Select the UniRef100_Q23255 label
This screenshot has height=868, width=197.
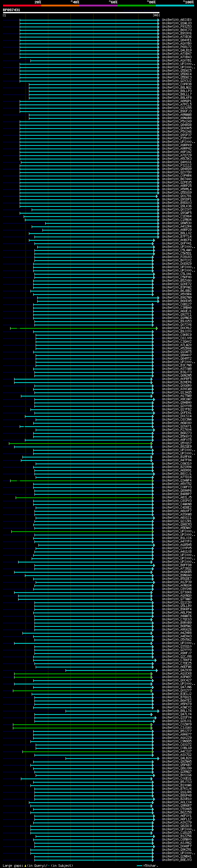176,108
